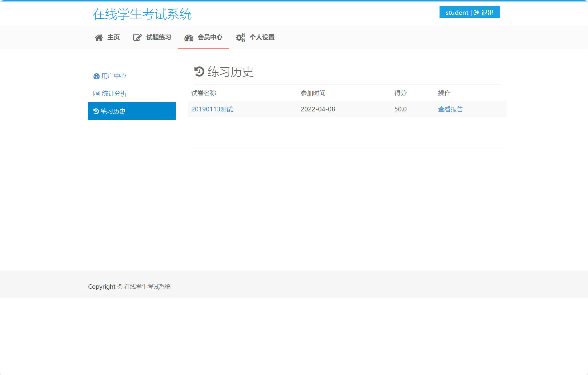This screenshot has height=375, width=588.
Task: Select 统计分析 in the sidebar
Action: coord(114,93)
